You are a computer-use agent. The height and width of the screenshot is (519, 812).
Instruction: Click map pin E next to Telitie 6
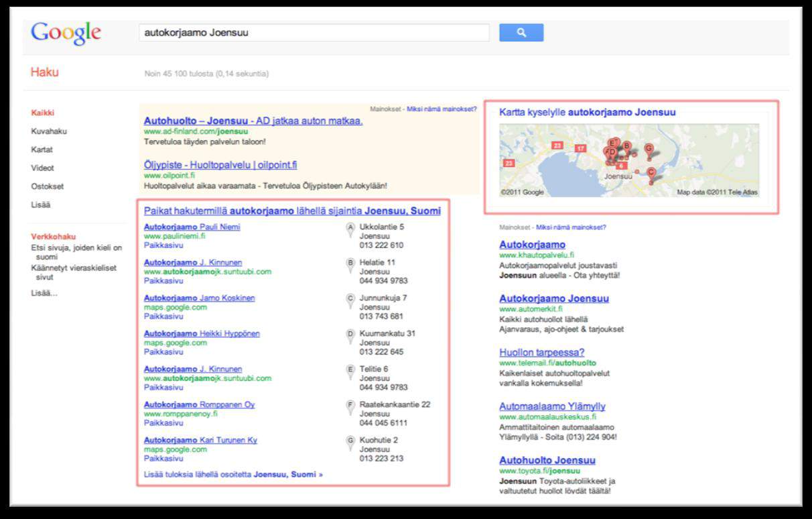point(350,373)
